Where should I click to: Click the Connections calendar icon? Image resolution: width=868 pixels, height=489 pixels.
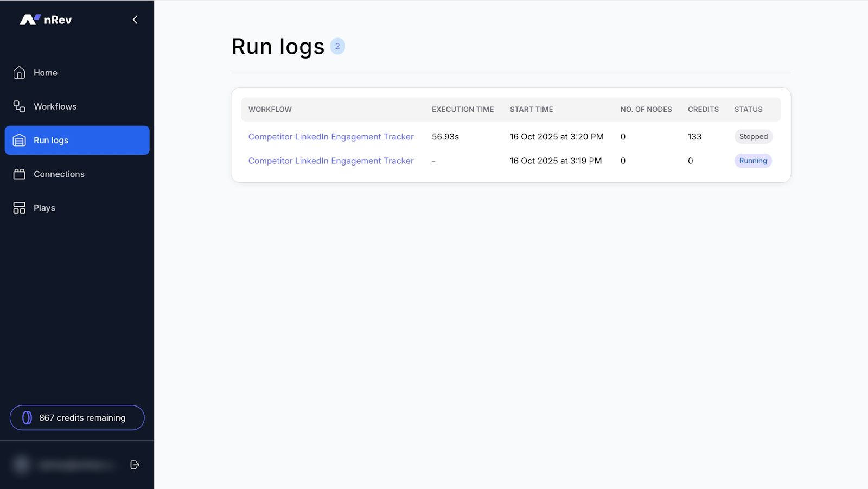point(19,174)
